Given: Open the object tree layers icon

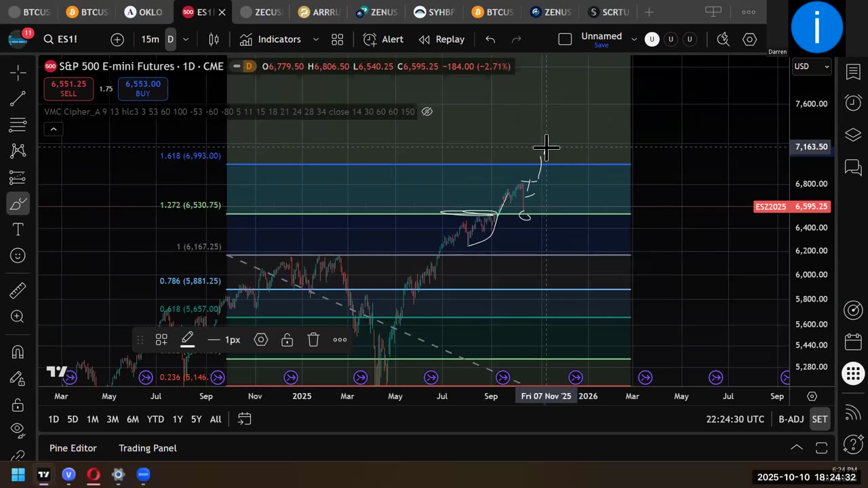Looking at the screenshot, I should 853,135.
